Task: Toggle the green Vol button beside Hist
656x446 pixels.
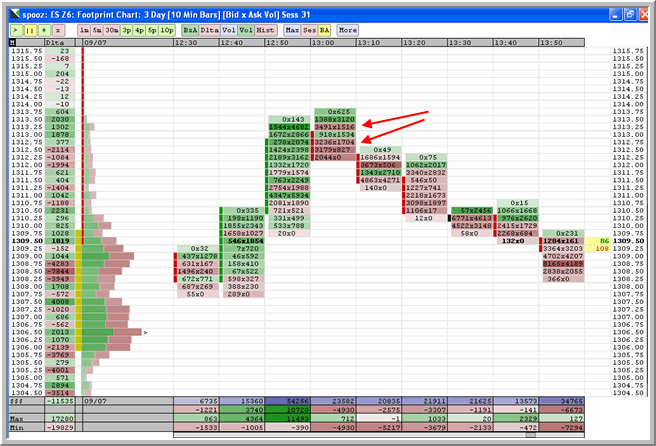Action: point(245,30)
